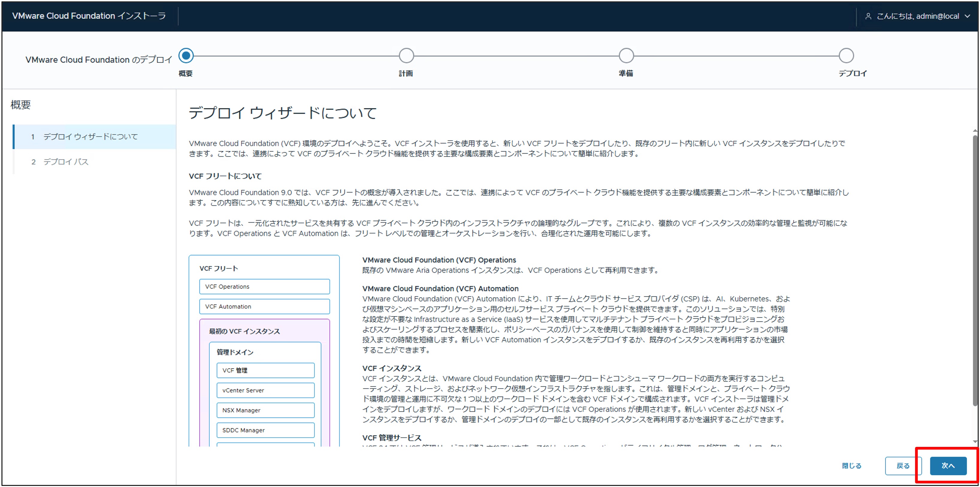Viewport: 980px width, 487px height.
Task: Click the 準備 step circle
Action: coord(626,56)
